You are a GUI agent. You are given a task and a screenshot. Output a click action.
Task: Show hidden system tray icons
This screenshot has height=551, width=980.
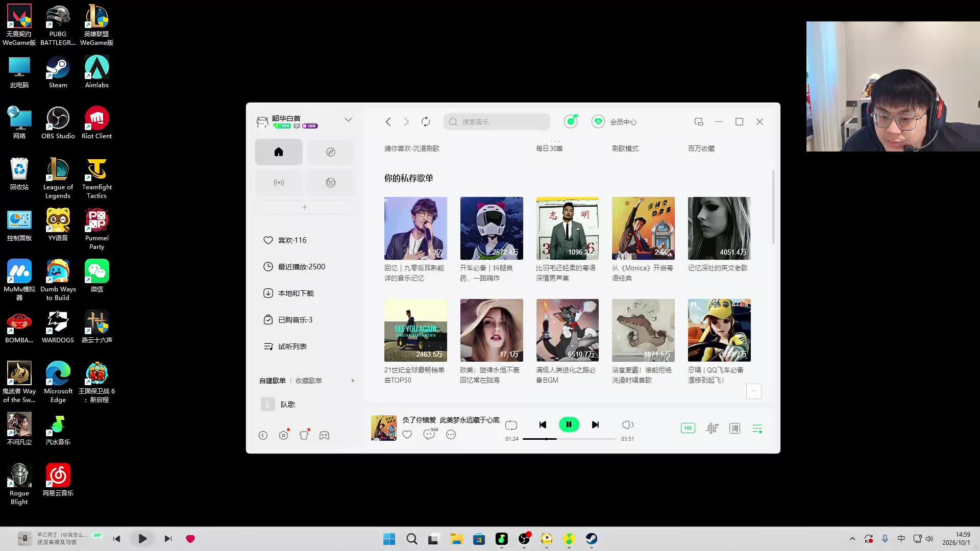tap(852, 539)
